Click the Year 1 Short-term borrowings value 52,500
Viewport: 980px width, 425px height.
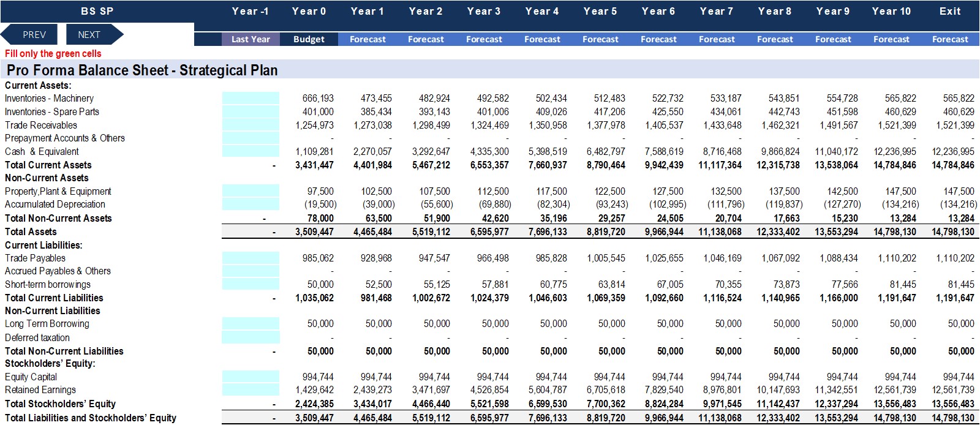coord(379,285)
